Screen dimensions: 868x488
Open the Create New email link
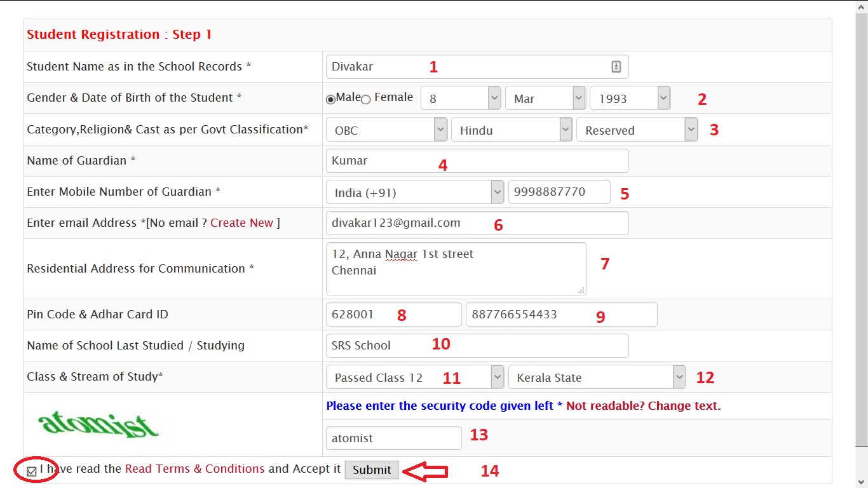coord(241,223)
